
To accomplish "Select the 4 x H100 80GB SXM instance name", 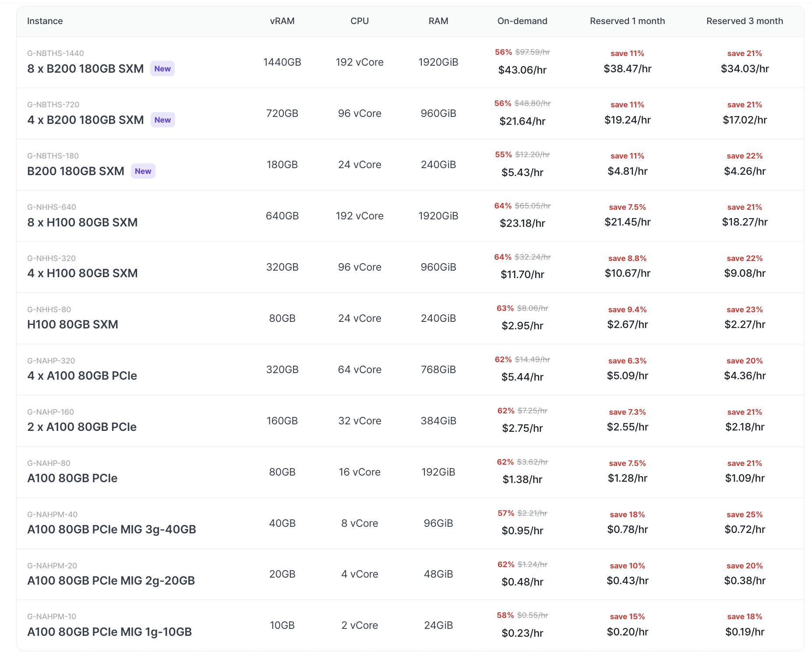I will (x=82, y=273).
